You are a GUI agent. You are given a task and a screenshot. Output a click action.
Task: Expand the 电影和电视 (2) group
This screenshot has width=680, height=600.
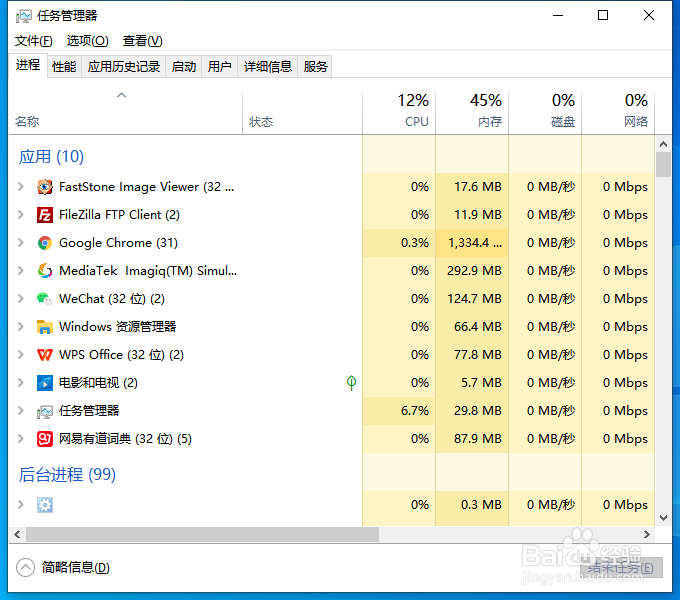click(x=20, y=383)
